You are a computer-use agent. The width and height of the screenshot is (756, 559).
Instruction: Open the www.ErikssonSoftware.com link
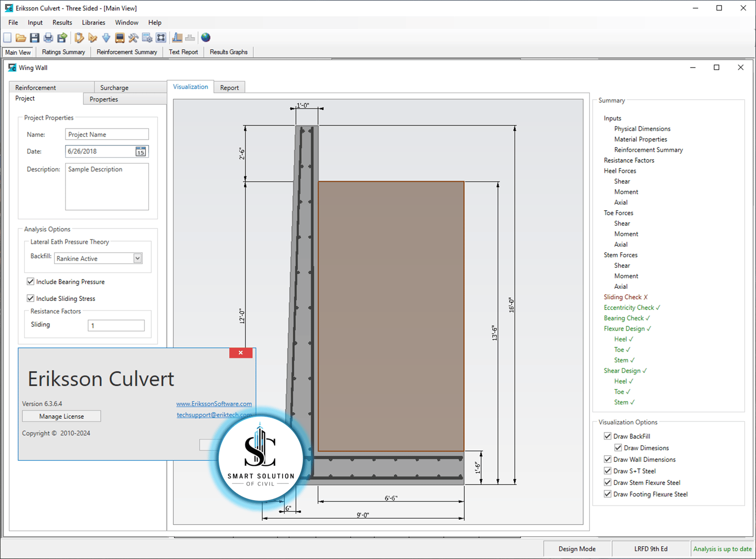(214, 404)
